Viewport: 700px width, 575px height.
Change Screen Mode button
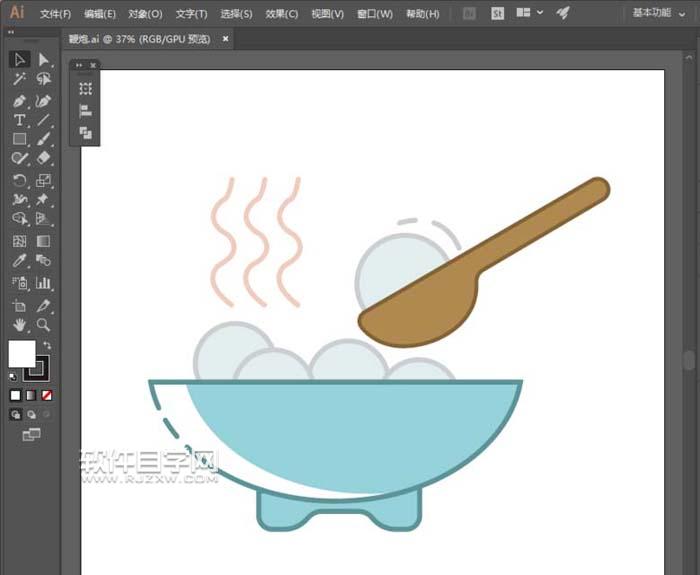pyautogui.click(x=31, y=434)
